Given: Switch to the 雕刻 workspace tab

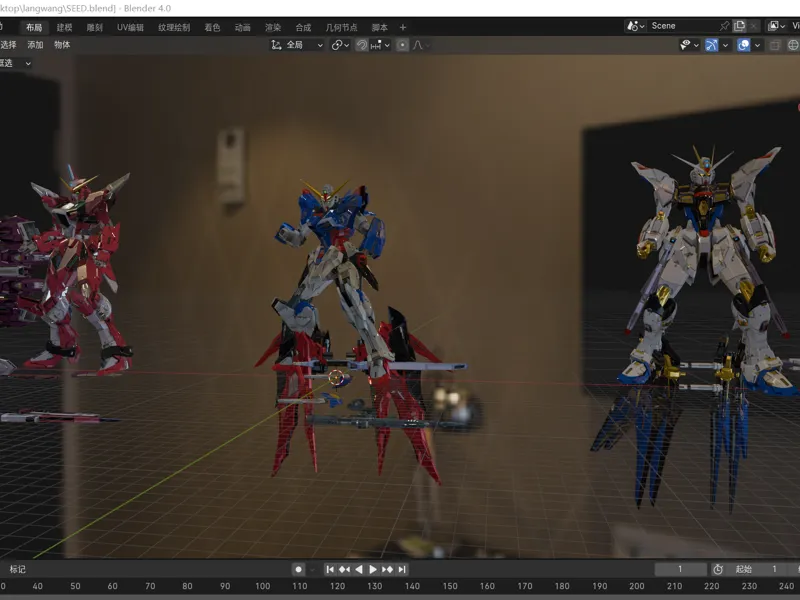Looking at the screenshot, I should tap(94, 28).
